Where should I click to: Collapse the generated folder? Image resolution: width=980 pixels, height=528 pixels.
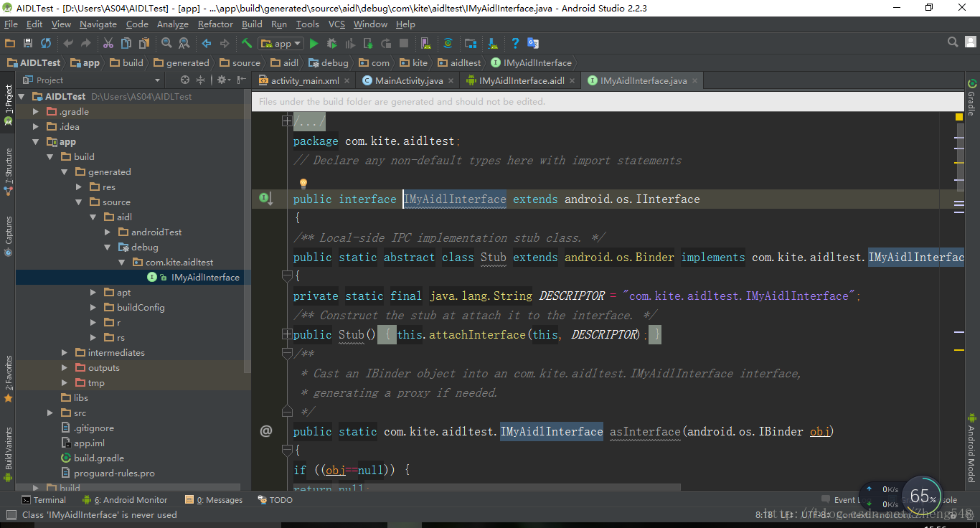pos(65,172)
